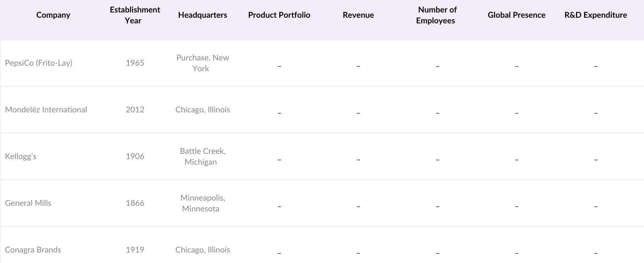Click the 1906 establishment year cell
This screenshot has height=263, width=644.
click(x=135, y=156)
